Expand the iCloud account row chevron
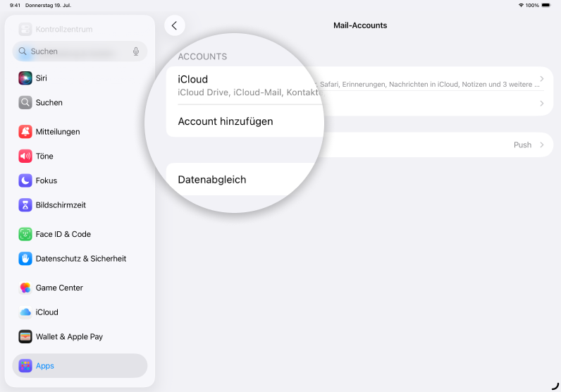This screenshot has height=392, width=561. coord(541,79)
